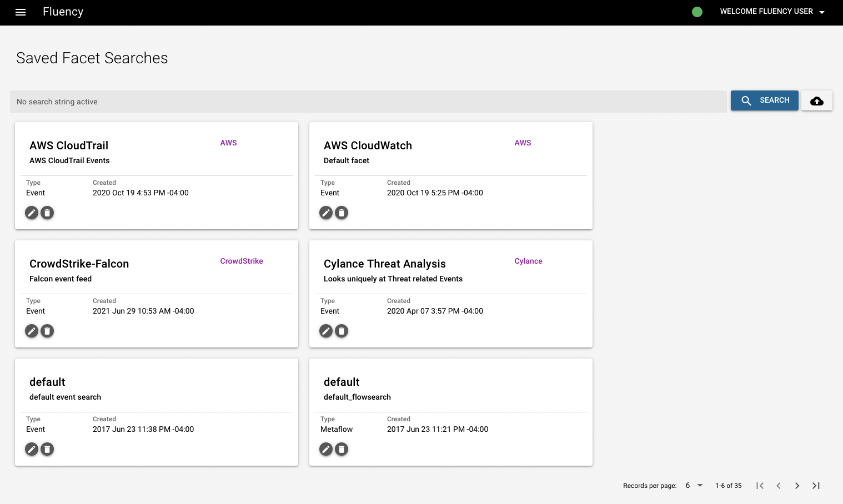Click the green status indicator dot
This screenshot has width=843, height=504.
click(697, 12)
